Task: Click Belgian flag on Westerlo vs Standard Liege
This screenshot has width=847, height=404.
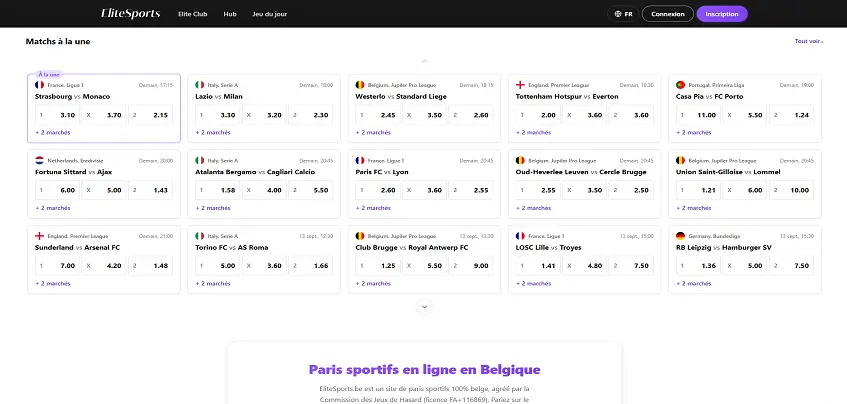Action: (x=360, y=85)
